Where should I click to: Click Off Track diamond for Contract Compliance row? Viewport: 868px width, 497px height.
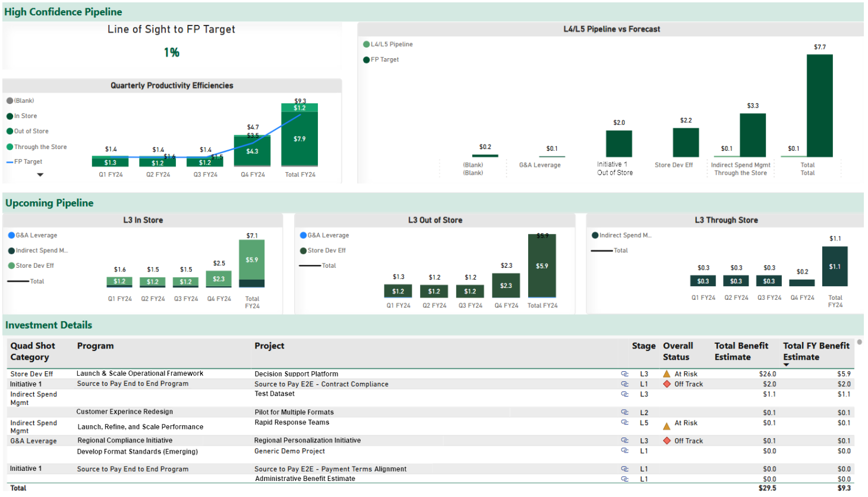click(667, 384)
